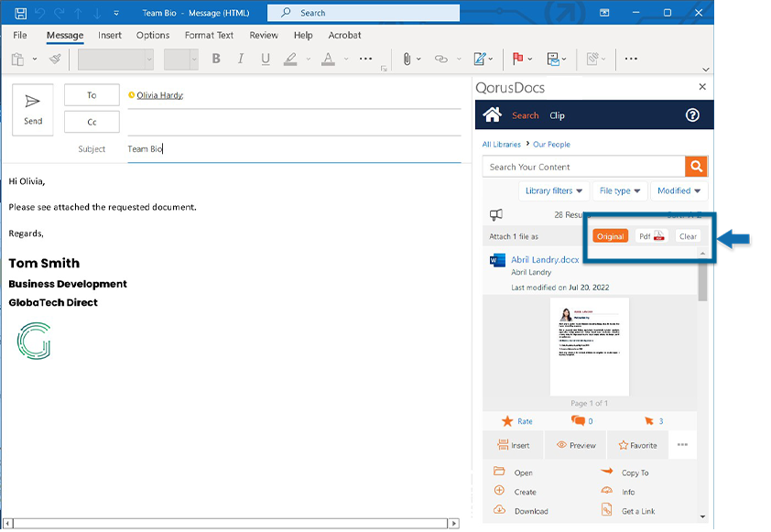The width and height of the screenshot is (771, 532).
Task: Expand the Attach File dropdown arrow
Action: tap(418, 59)
